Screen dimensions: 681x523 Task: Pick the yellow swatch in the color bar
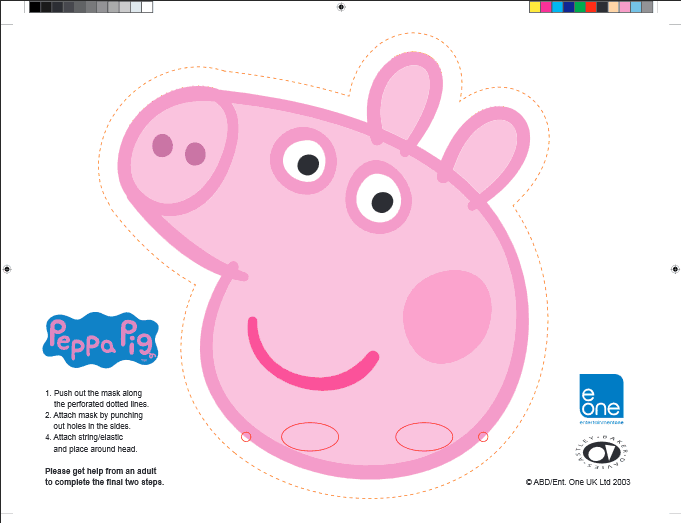pyautogui.click(x=535, y=7)
